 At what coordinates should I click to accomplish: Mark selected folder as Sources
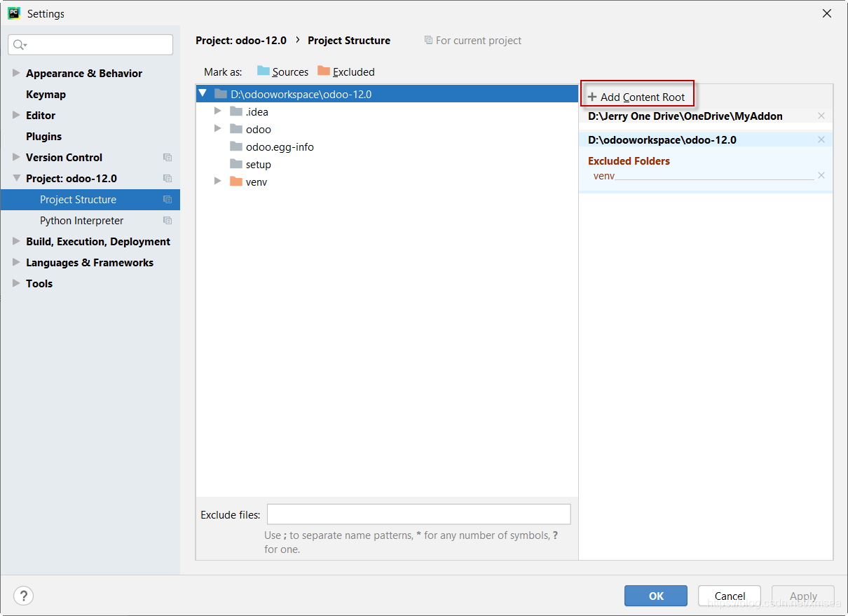pos(283,71)
